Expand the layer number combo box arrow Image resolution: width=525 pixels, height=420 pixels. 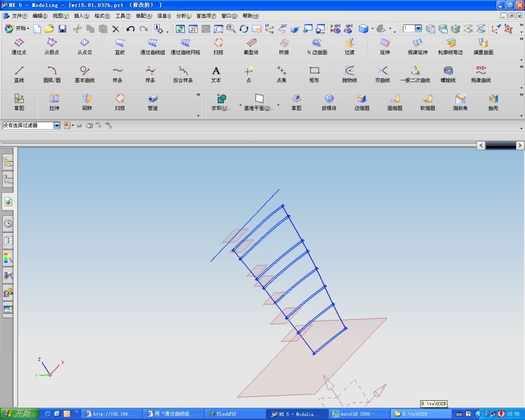click(418, 28)
